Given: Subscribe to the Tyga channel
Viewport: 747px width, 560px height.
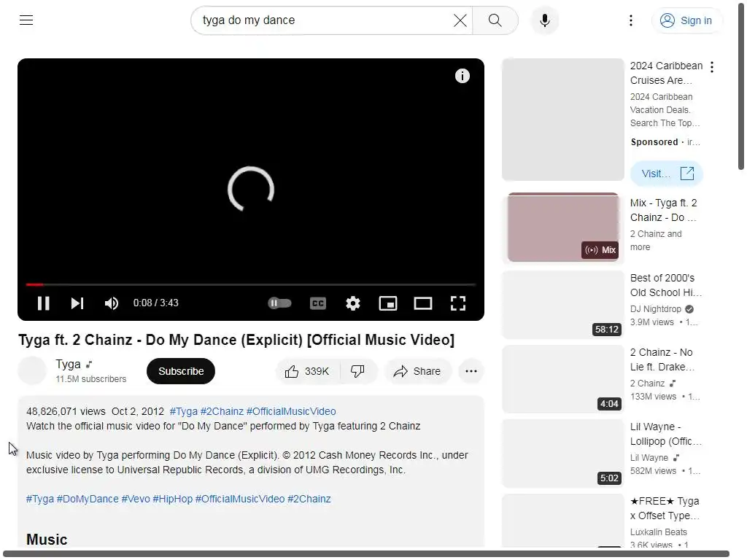Looking at the screenshot, I should [181, 371].
